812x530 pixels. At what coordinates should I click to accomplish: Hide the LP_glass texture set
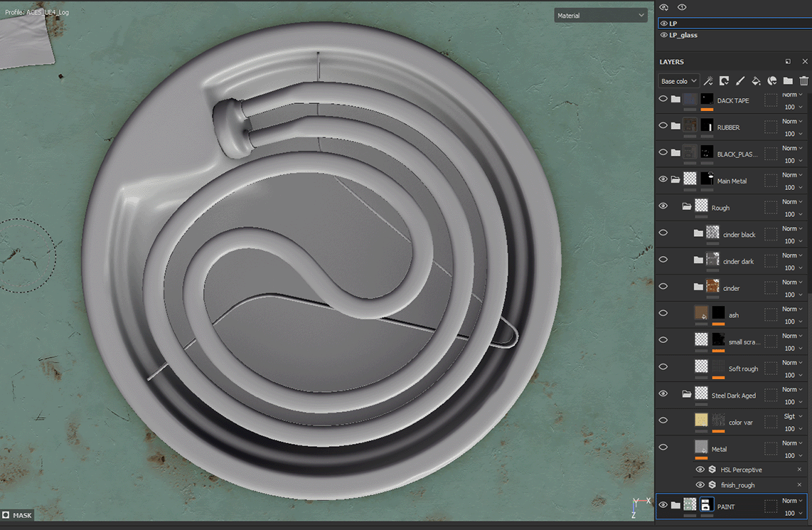pos(664,36)
